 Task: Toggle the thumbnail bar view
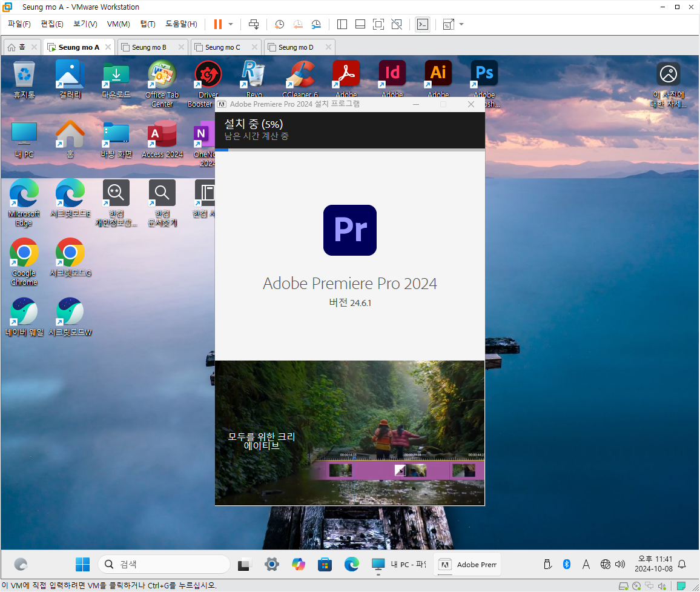[360, 24]
